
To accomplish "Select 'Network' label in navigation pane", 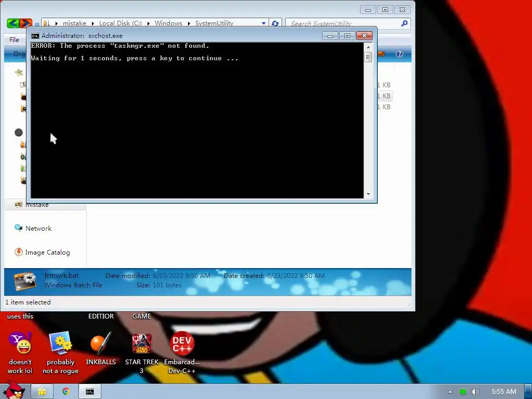I will click(38, 229).
